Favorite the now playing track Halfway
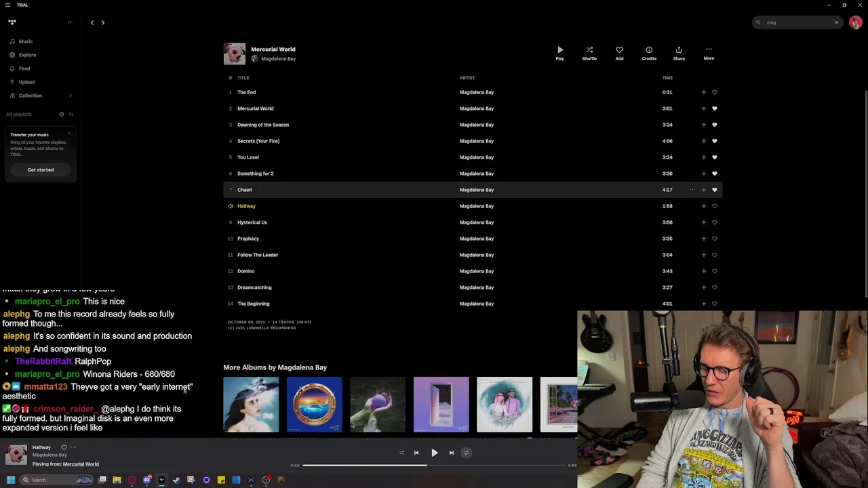868x488 pixels. click(x=64, y=447)
